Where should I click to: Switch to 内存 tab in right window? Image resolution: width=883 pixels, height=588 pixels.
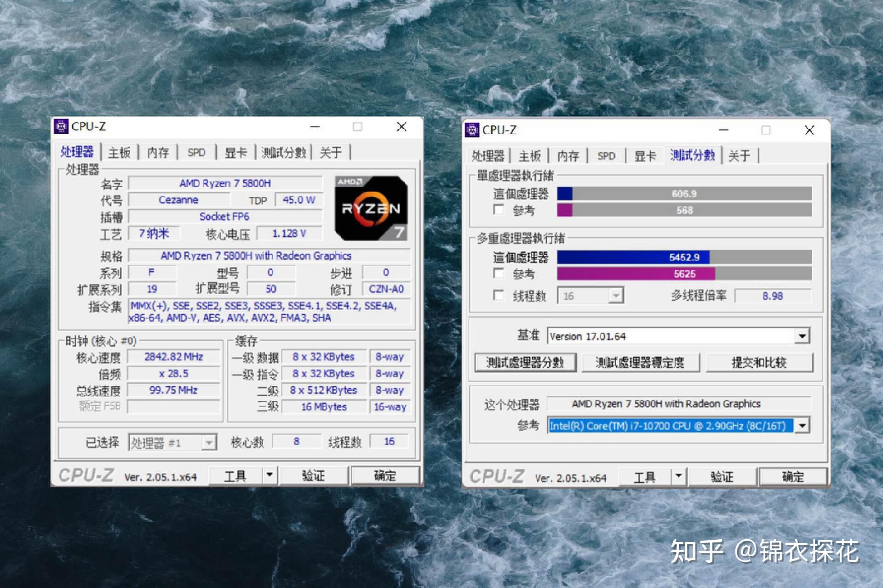click(568, 156)
